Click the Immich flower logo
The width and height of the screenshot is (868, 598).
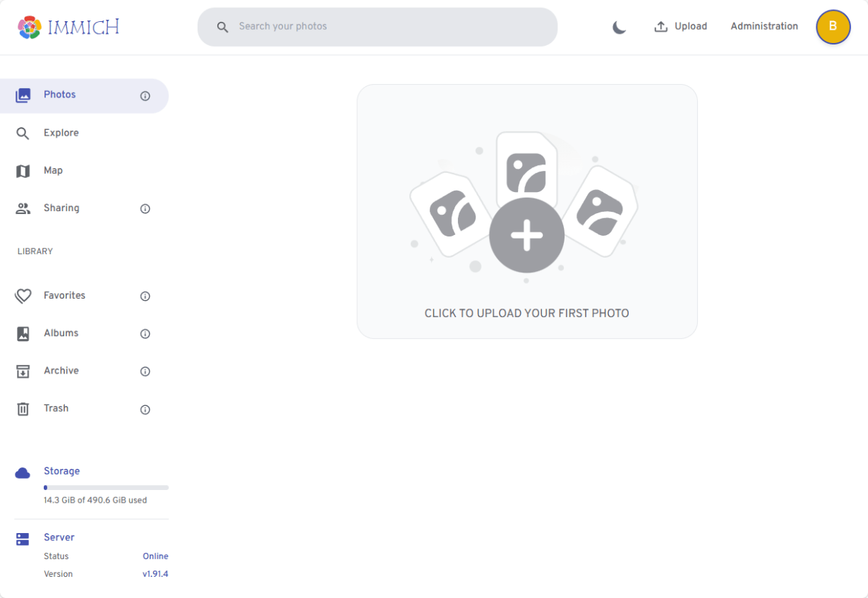click(x=30, y=28)
